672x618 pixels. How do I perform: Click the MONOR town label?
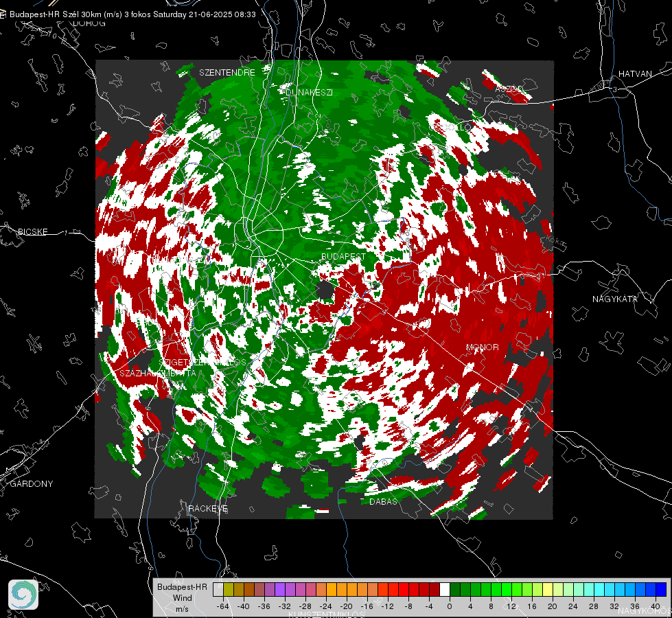pos(483,347)
